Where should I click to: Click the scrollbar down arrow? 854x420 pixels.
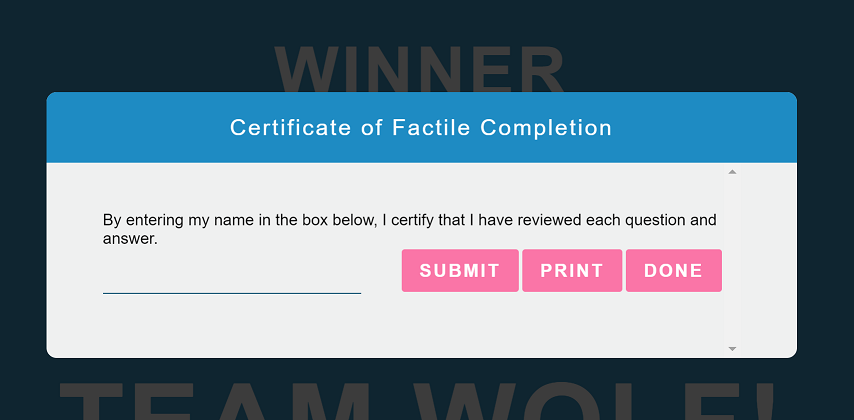(732, 348)
